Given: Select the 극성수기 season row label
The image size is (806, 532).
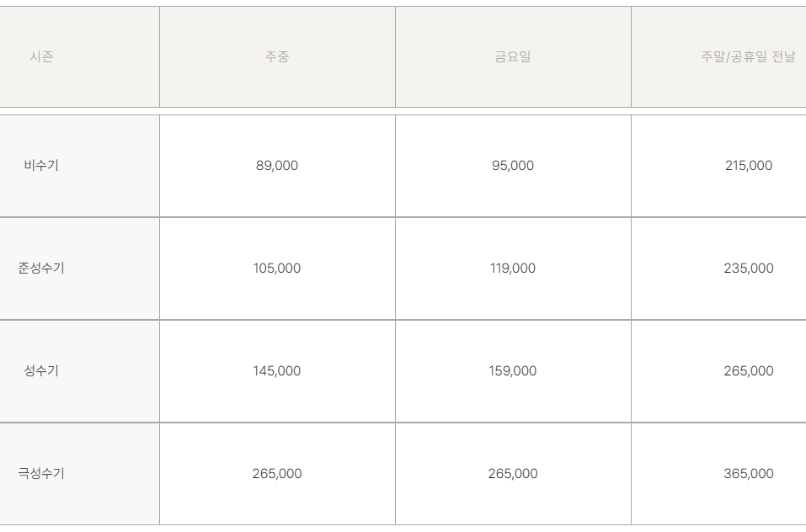Looking at the screenshot, I should point(41,473).
